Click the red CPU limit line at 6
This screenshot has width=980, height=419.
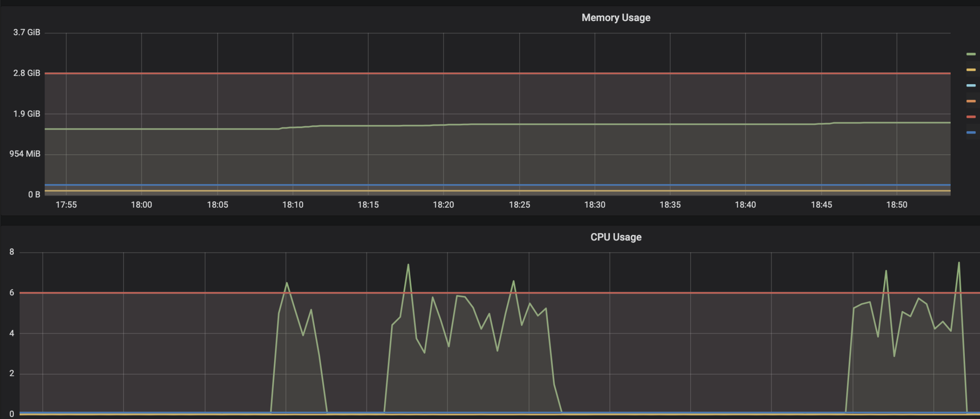tap(647, 293)
